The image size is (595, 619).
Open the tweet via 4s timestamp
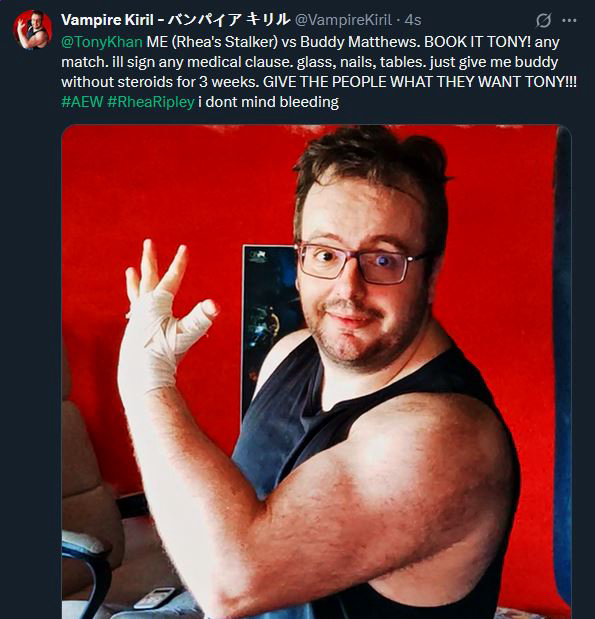point(413,20)
